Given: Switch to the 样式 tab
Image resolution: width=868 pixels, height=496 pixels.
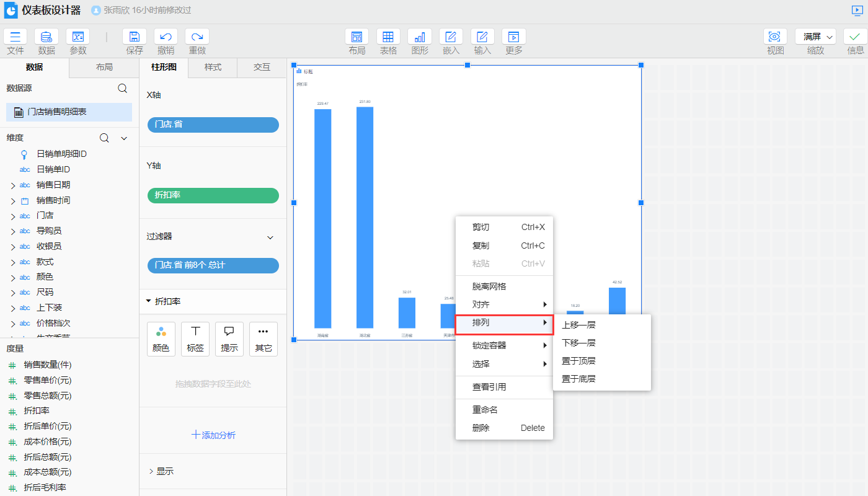Looking at the screenshot, I should [x=213, y=67].
